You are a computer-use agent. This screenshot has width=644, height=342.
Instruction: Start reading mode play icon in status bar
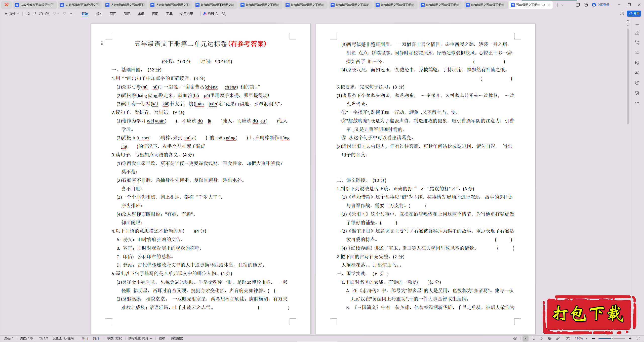[542, 338]
